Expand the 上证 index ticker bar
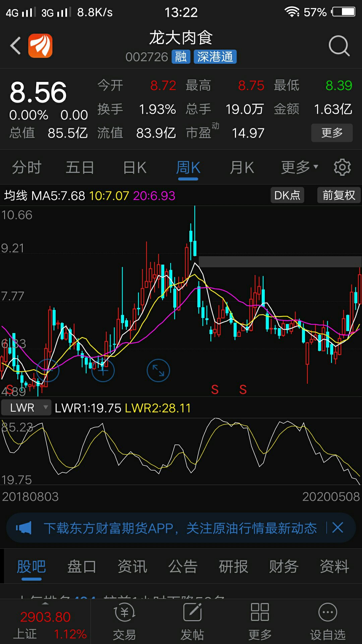Image resolution: width=362 pixels, height=644 pixels. click(x=45, y=621)
